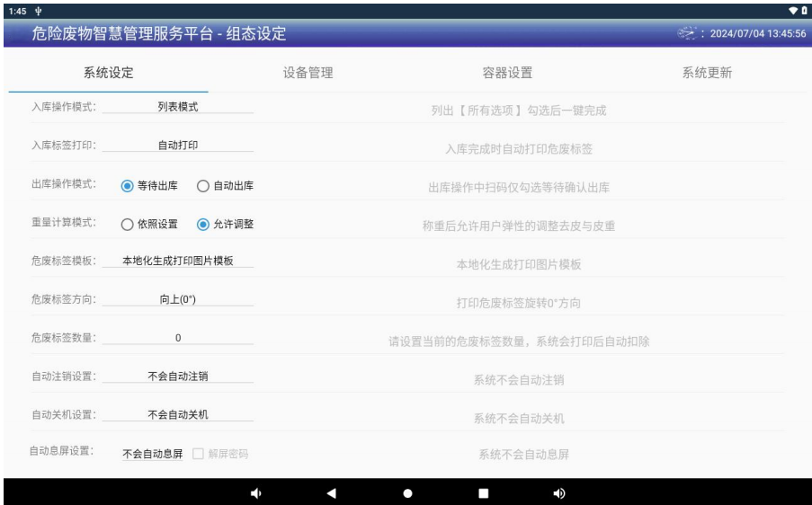Expand 危废标签方向 dropdown showing 向上(0°)
Screen dimensions: 812x505
point(178,300)
